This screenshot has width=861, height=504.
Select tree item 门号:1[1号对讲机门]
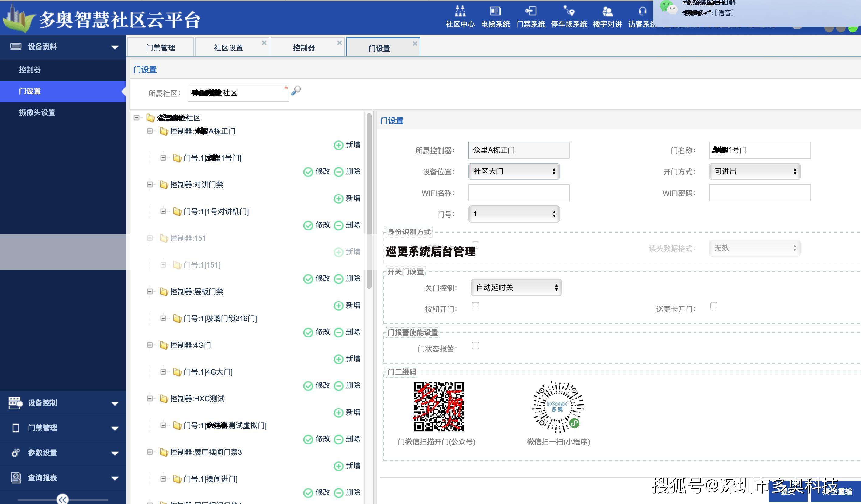(216, 212)
